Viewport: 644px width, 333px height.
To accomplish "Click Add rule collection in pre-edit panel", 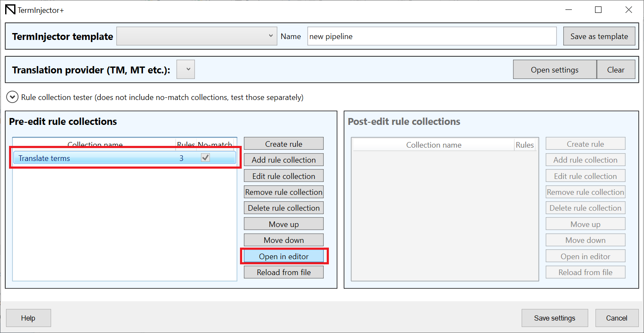I will (x=283, y=160).
